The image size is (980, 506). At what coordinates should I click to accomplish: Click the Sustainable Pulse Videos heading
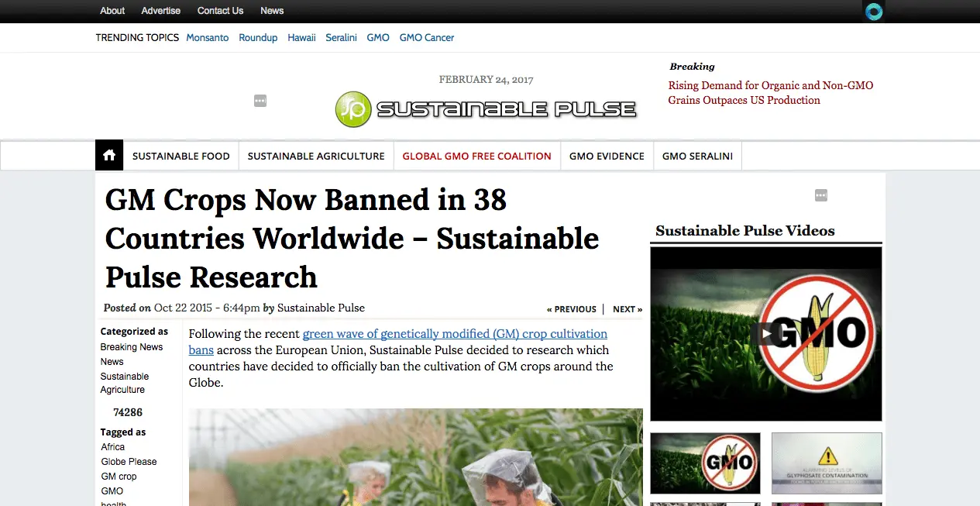tap(745, 231)
